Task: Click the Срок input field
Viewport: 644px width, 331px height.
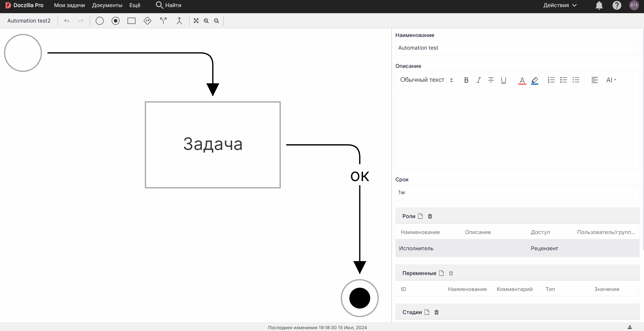Action: 517,192
